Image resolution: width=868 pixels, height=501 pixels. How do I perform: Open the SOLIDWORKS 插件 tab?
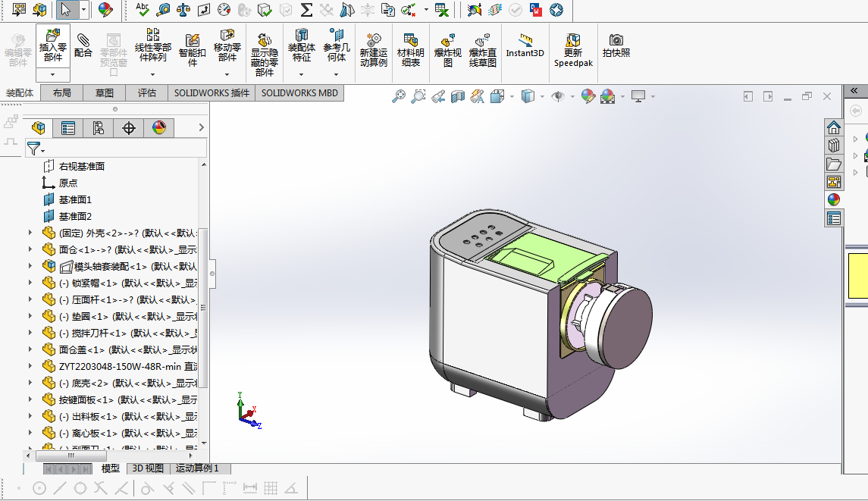pos(212,93)
